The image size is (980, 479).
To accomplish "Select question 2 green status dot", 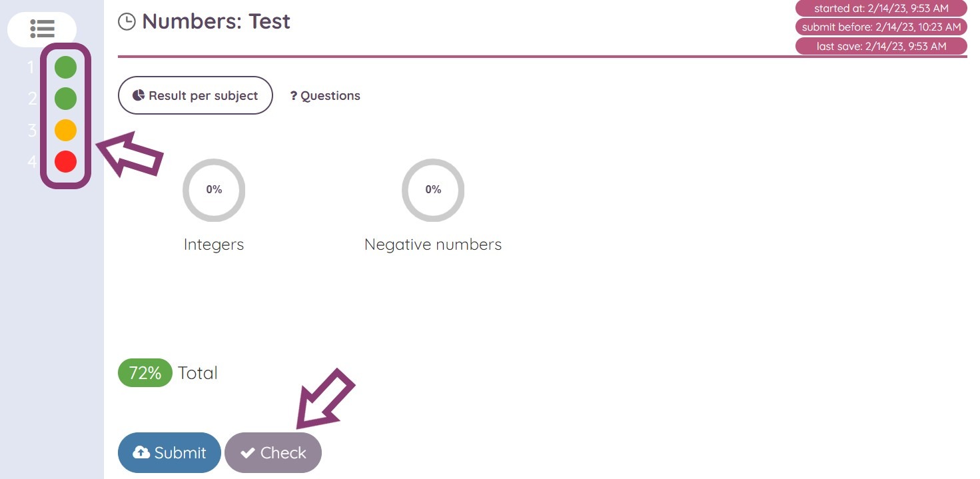I will tap(65, 99).
